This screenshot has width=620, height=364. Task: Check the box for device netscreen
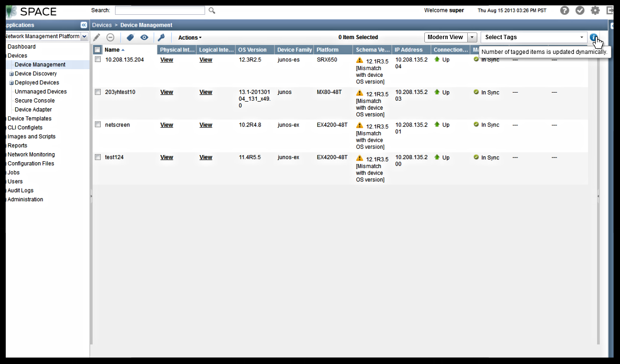click(x=97, y=124)
